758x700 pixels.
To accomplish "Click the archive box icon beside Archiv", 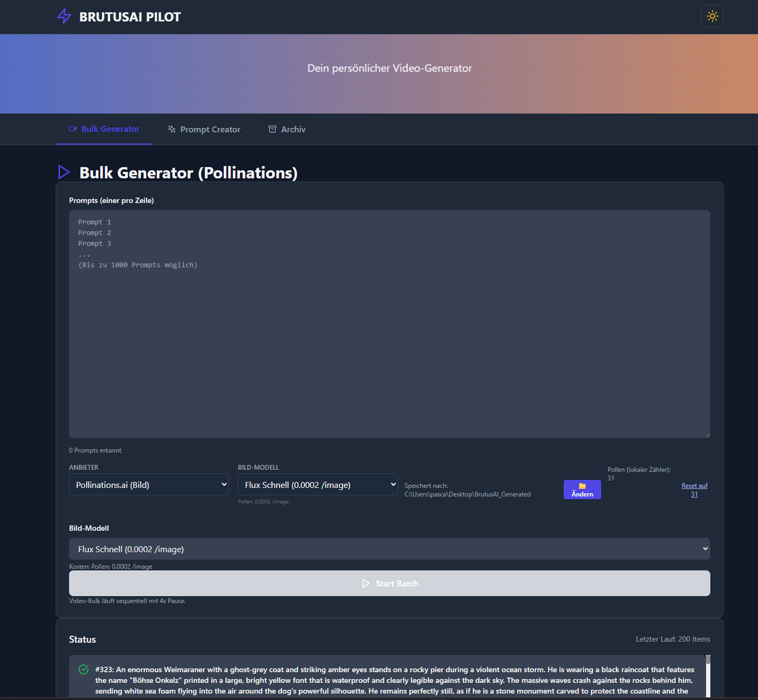I will click(x=272, y=130).
